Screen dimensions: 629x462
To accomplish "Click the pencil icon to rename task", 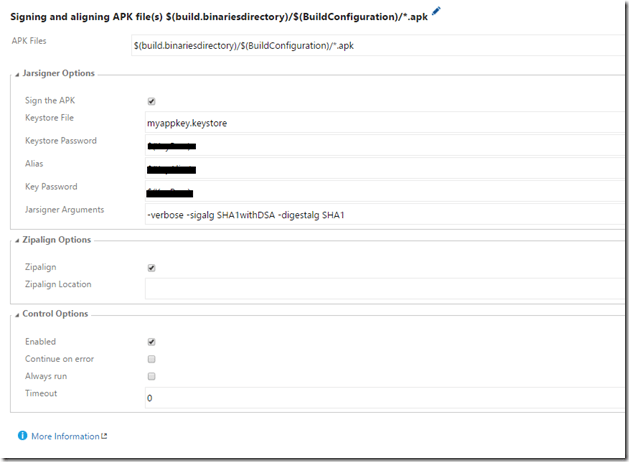I will (x=436, y=11).
